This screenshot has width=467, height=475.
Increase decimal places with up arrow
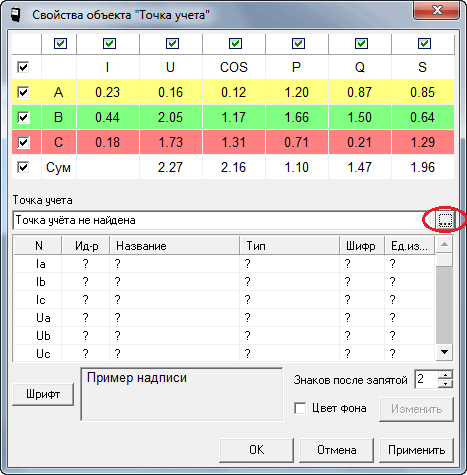coord(445,375)
